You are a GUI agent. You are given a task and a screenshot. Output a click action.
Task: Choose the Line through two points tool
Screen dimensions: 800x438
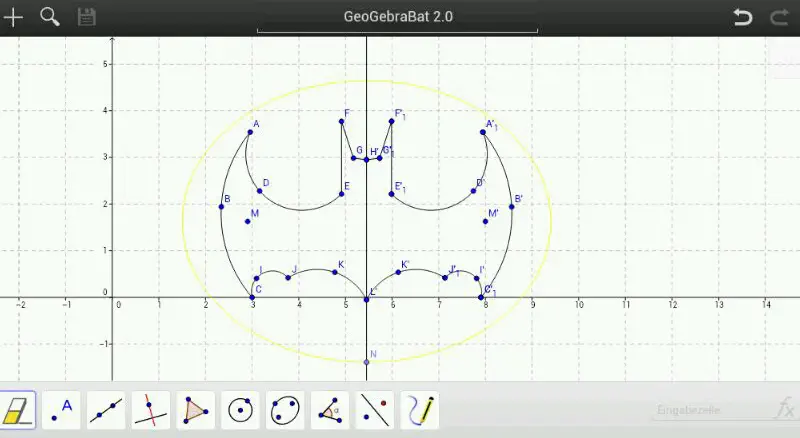106,410
